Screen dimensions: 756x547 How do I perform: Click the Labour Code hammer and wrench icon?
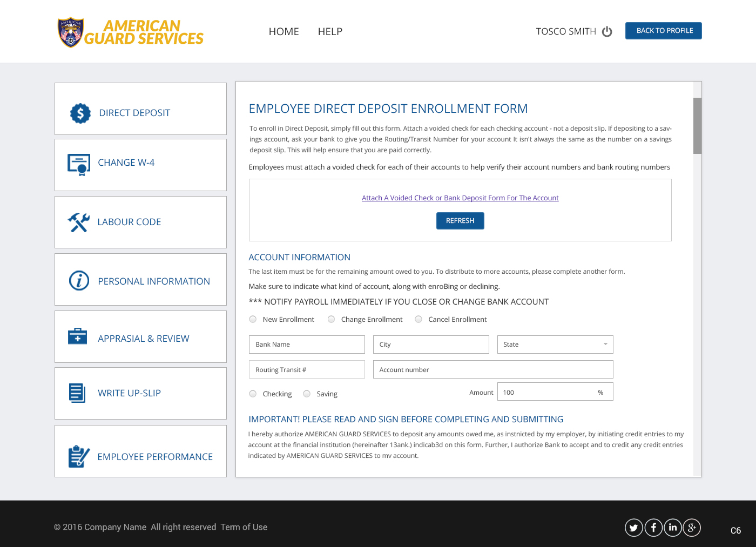click(79, 222)
